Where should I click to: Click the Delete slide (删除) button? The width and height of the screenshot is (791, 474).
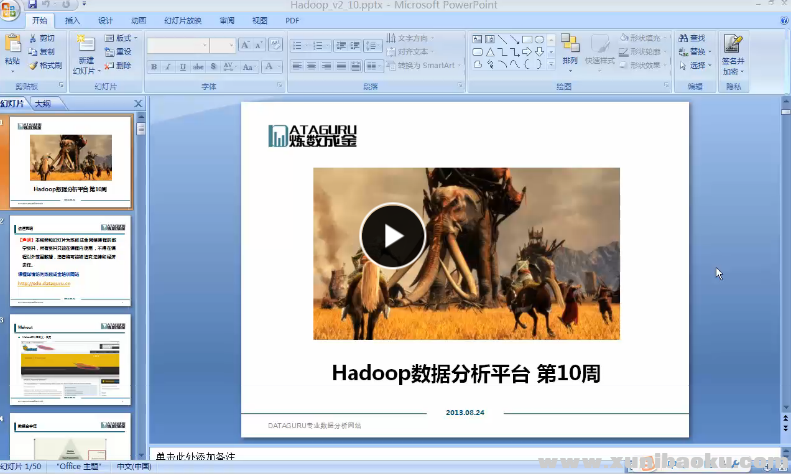pos(118,66)
